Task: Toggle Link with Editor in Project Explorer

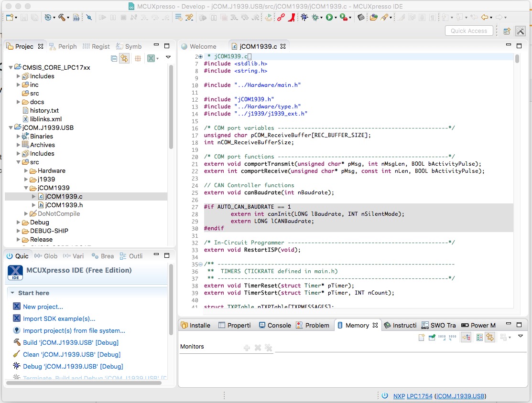Action: [x=124, y=58]
